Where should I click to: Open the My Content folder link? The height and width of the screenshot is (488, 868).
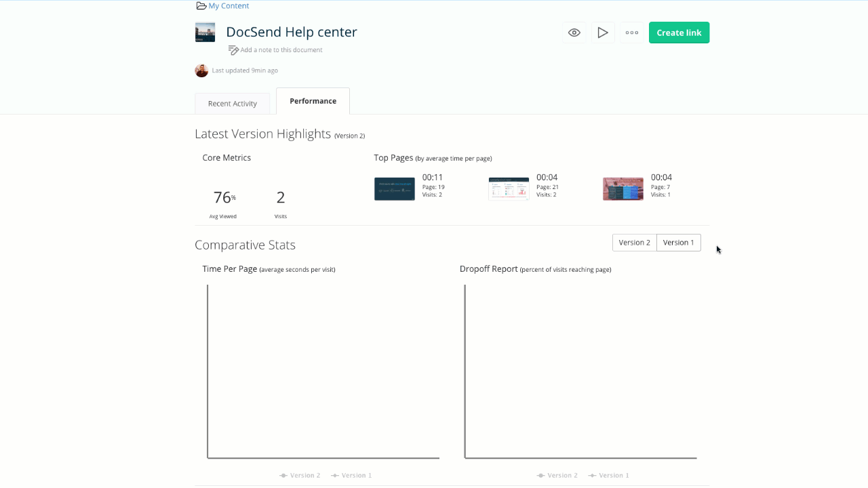coord(229,6)
